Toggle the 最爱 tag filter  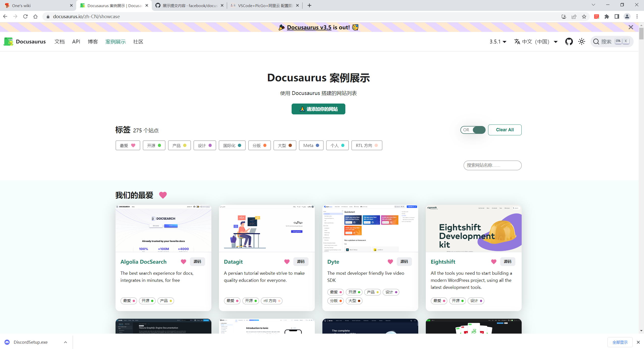[x=128, y=145]
